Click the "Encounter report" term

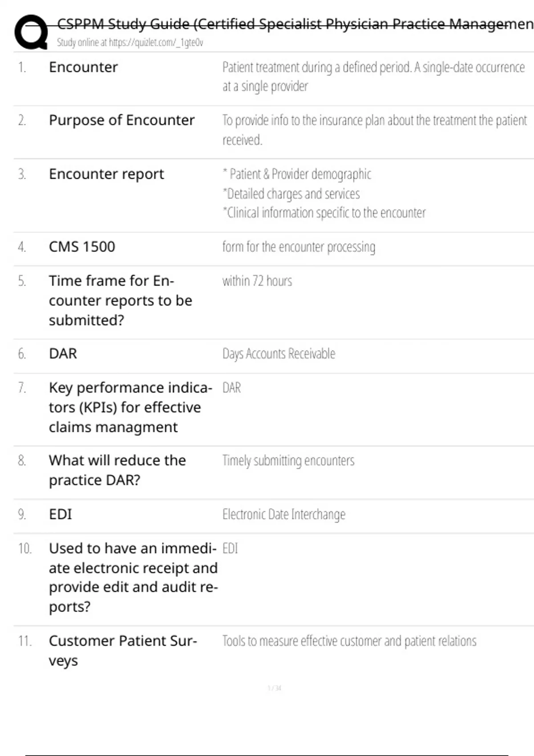106,174
